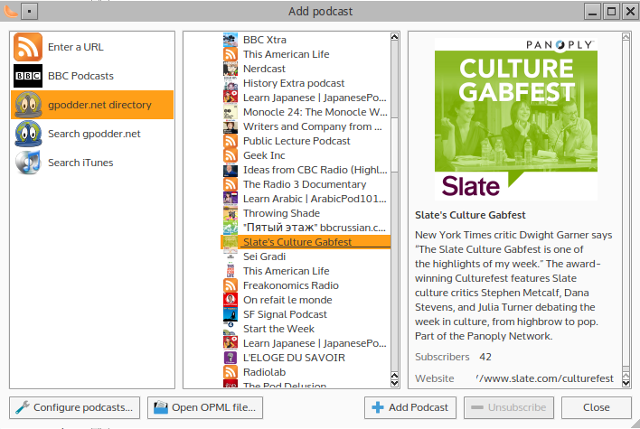Click the Monocle 24 cover icon
Screen dimensions: 640x429
coord(230,112)
